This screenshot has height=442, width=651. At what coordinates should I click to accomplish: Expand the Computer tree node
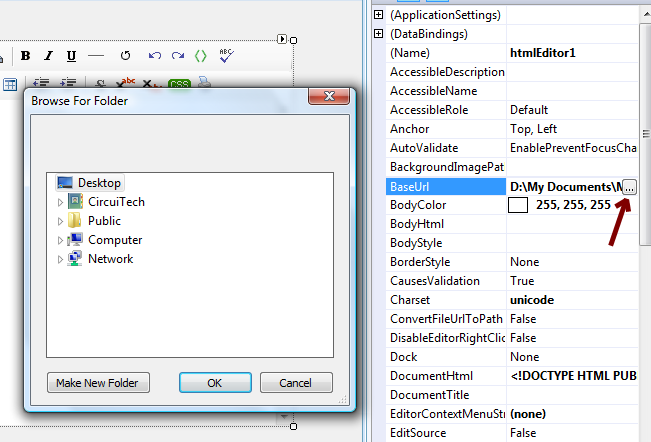(60, 240)
